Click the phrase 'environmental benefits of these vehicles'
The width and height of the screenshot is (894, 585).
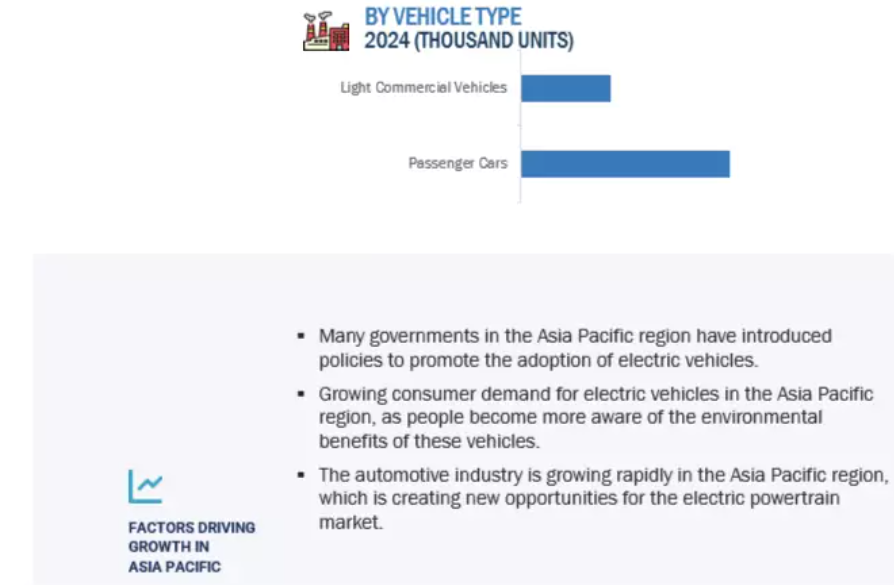(x=570, y=429)
